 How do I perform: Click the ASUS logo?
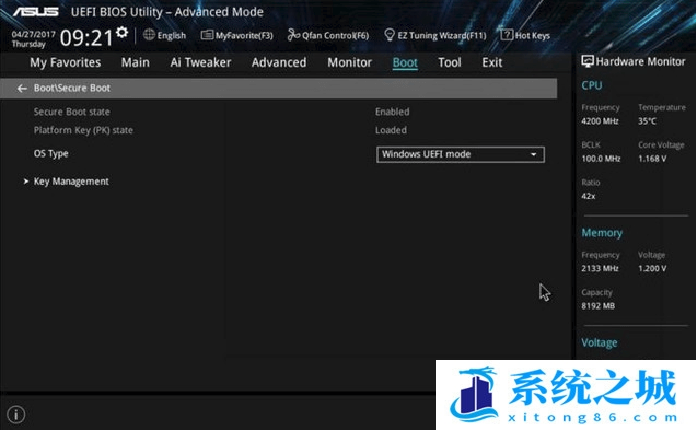tap(36, 12)
